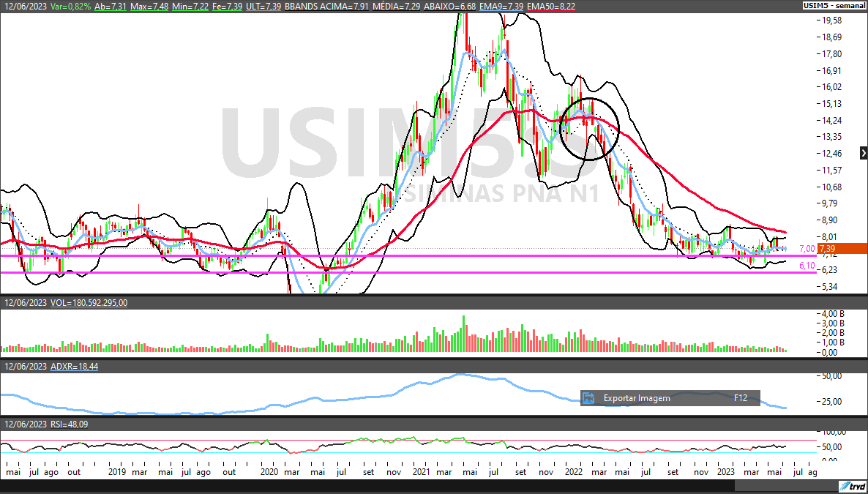The width and height of the screenshot is (868, 494).
Task: Click the right-edge arrow to advance chart
Action: (x=862, y=152)
